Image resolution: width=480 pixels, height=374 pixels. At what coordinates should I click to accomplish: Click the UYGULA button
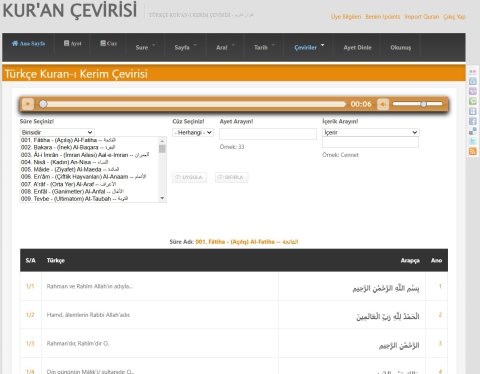click(x=189, y=177)
